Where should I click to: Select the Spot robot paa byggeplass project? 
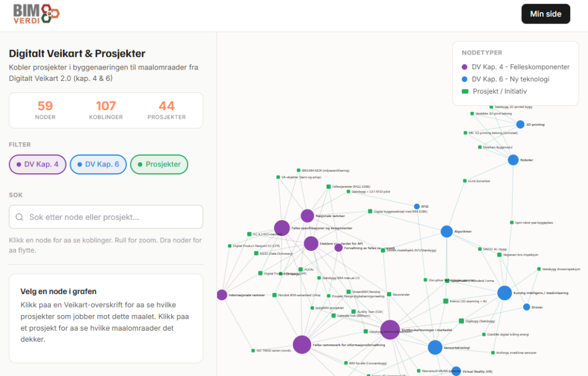click(x=511, y=223)
